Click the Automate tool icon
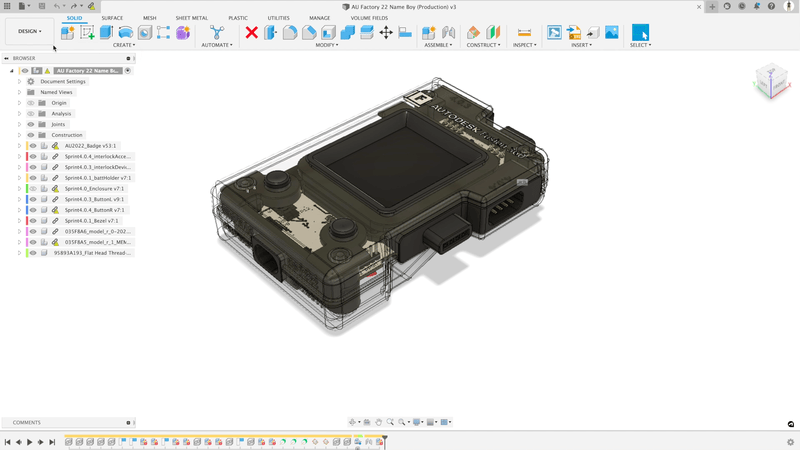Image resolution: width=800 pixels, height=450 pixels. click(216, 33)
